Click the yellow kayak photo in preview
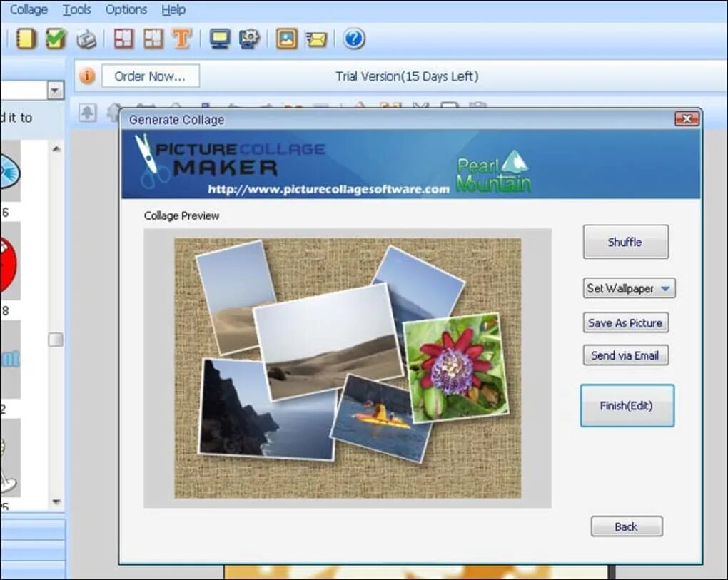Viewport: 728px width, 580px height. tap(380, 420)
